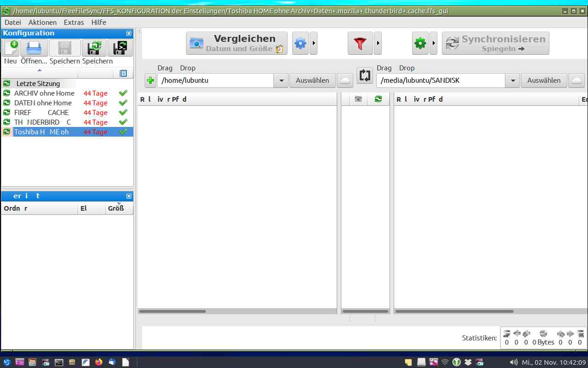Click the middle column horizontal scrollbar
Image resolution: width=588 pixels, height=368 pixels.
tap(365, 311)
